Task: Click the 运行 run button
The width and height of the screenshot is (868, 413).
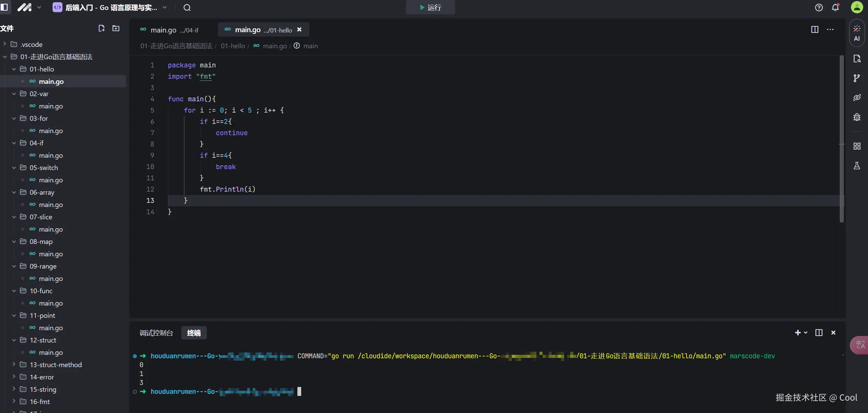Action: tap(430, 8)
